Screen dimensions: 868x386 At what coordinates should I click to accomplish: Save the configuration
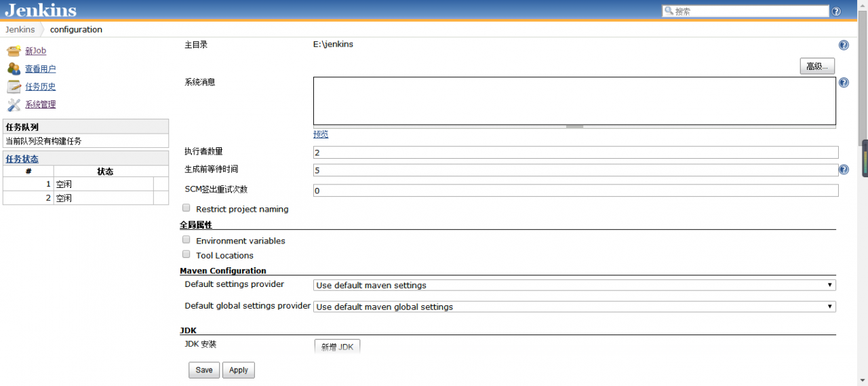(204, 370)
